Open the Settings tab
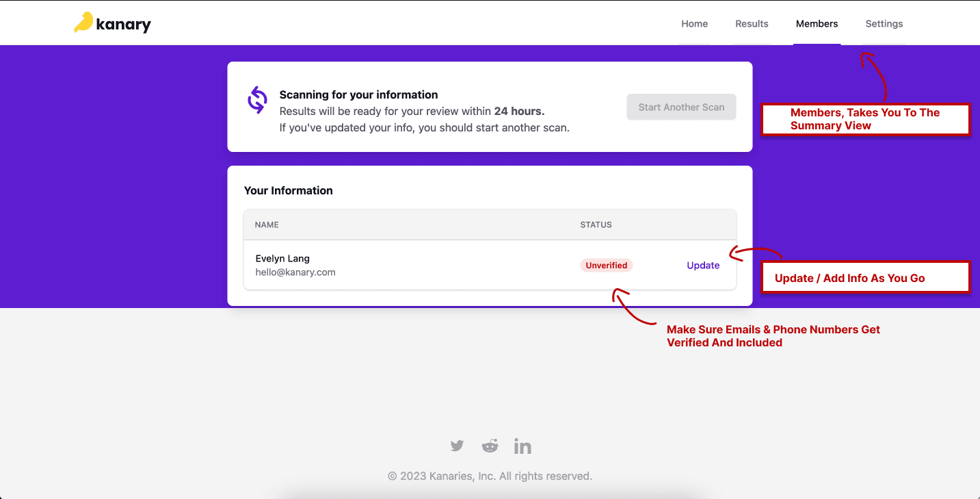 click(x=884, y=24)
